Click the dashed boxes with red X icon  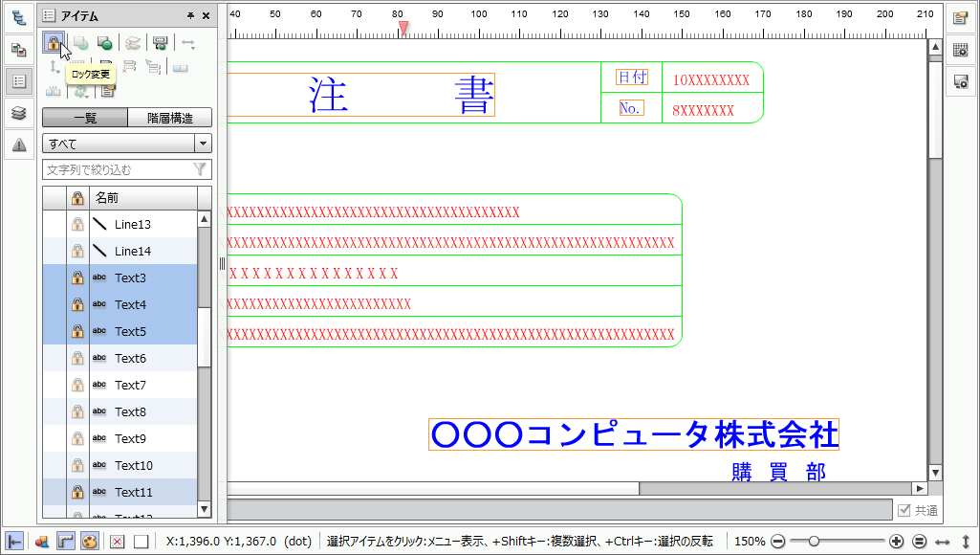129,67
